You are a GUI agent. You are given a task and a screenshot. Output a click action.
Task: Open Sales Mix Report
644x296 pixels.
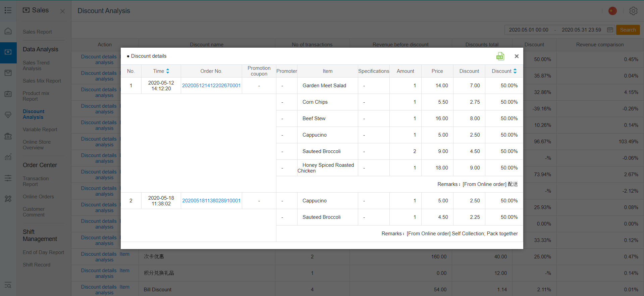point(42,81)
